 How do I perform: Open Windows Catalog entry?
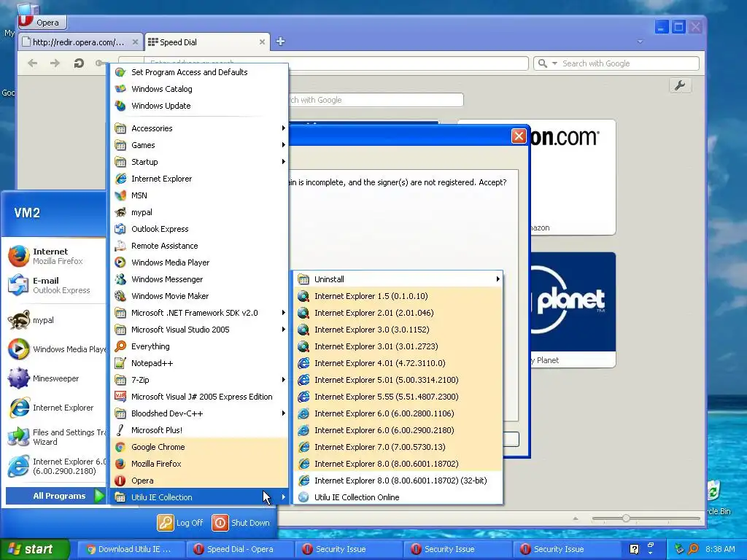(200, 89)
